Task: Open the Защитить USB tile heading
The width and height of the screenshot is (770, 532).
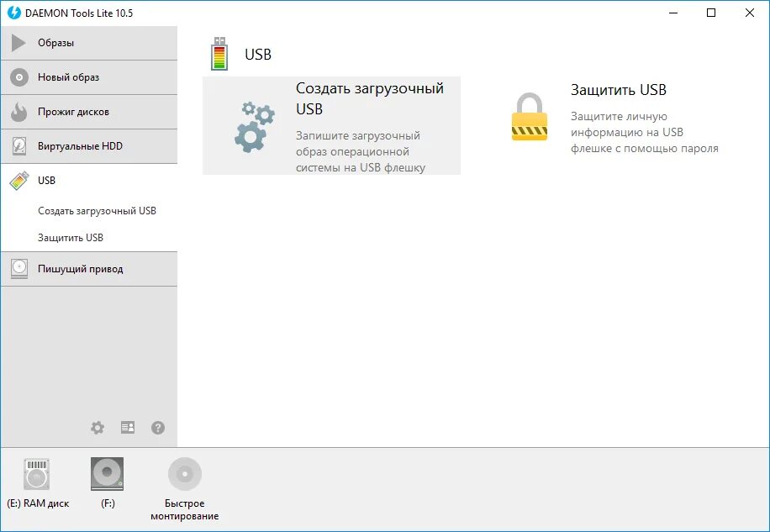Action: coord(618,90)
